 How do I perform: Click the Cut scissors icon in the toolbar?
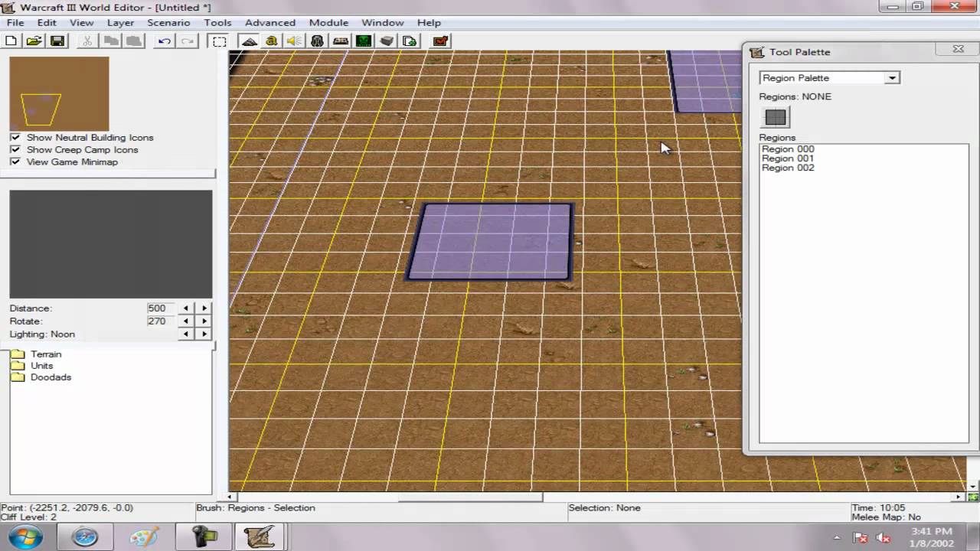tap(87, 41)
